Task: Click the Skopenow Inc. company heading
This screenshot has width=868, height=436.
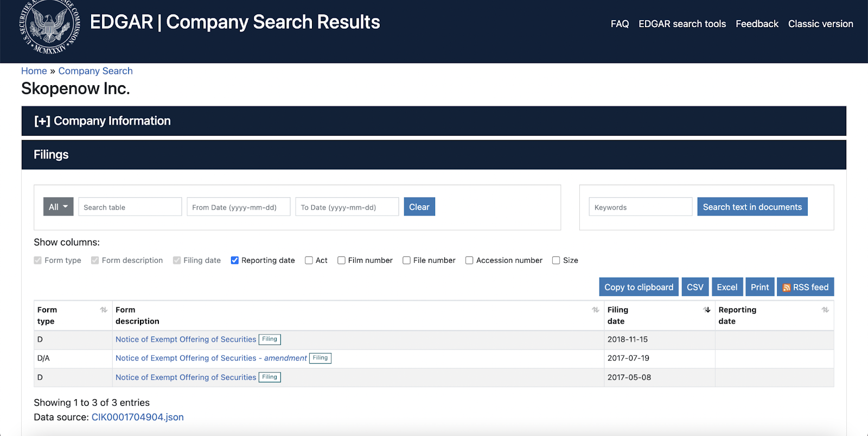Action: 75,89
